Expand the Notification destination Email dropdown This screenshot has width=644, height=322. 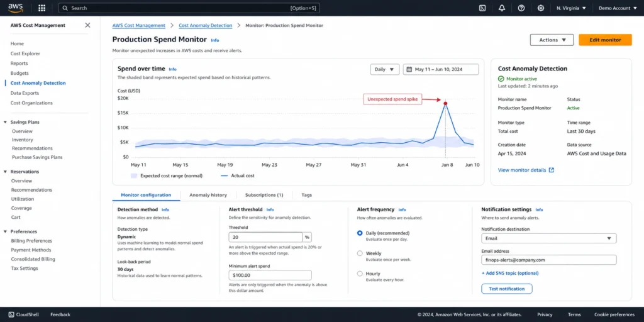coord(548,238)
